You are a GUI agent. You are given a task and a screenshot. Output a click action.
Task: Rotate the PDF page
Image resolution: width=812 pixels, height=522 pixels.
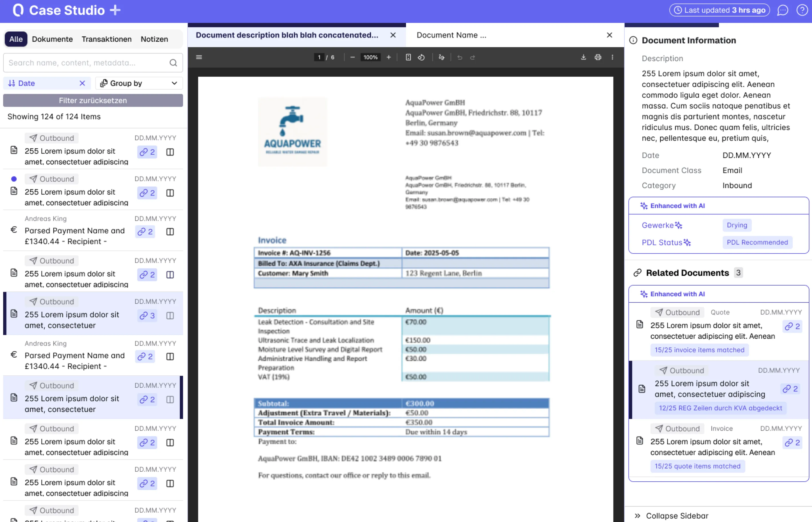point(422,57)
